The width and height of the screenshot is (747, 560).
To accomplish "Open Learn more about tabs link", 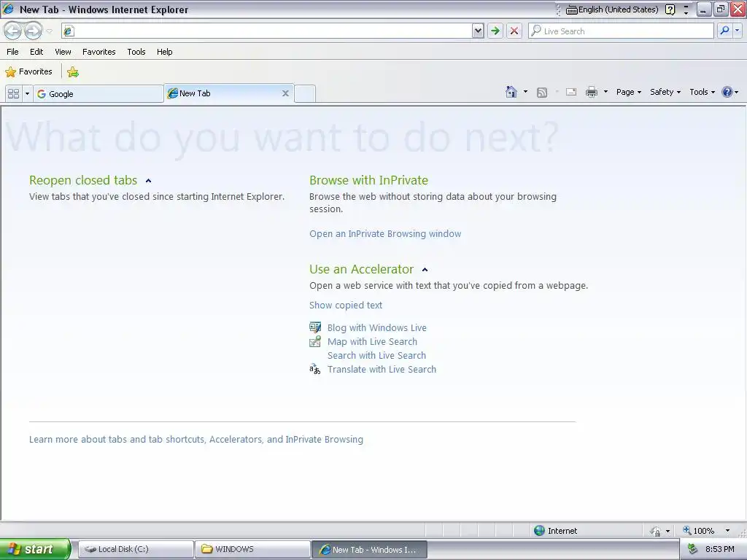I will (196, 440).
